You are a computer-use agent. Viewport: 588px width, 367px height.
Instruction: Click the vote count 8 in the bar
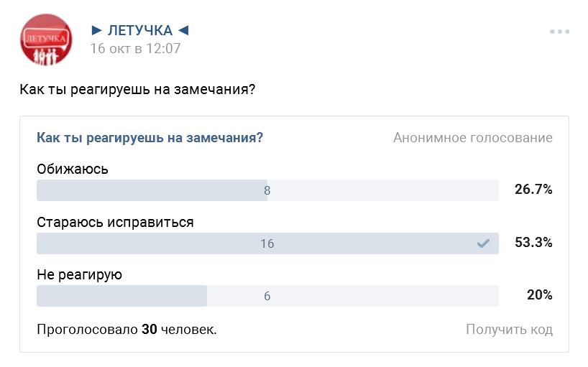click(x=267, y=191)
